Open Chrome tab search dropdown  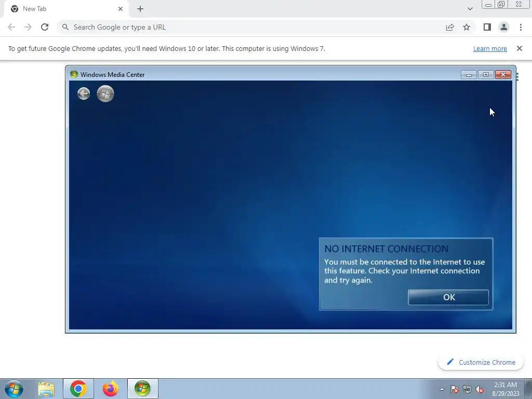click(x=470, y=9)
